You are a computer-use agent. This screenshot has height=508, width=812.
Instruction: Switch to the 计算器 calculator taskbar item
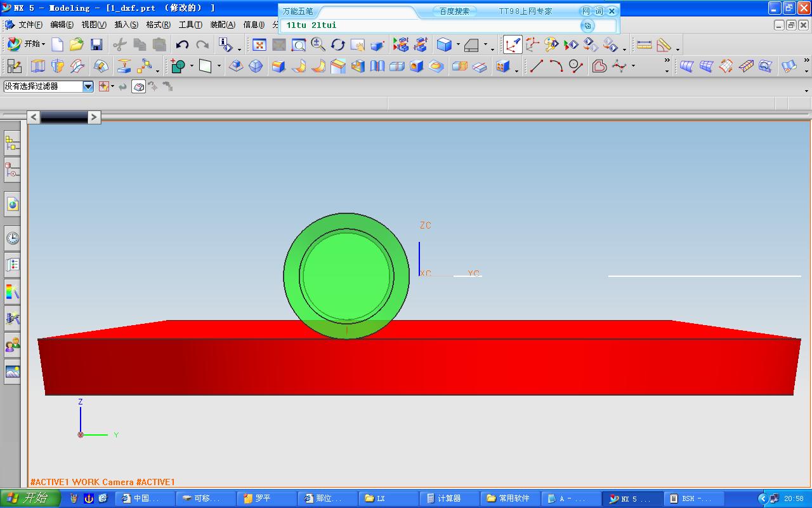(449, 498)
